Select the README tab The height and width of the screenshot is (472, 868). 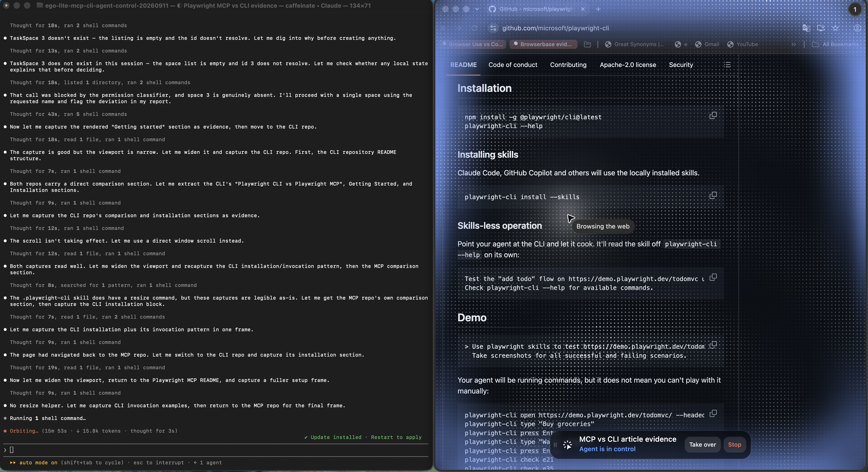463,65
